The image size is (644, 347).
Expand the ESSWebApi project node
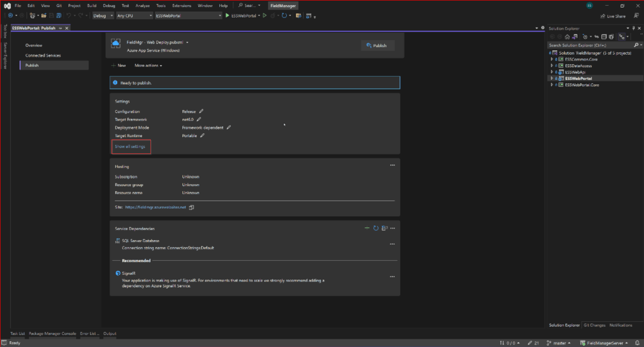click(x=552, y=72)
